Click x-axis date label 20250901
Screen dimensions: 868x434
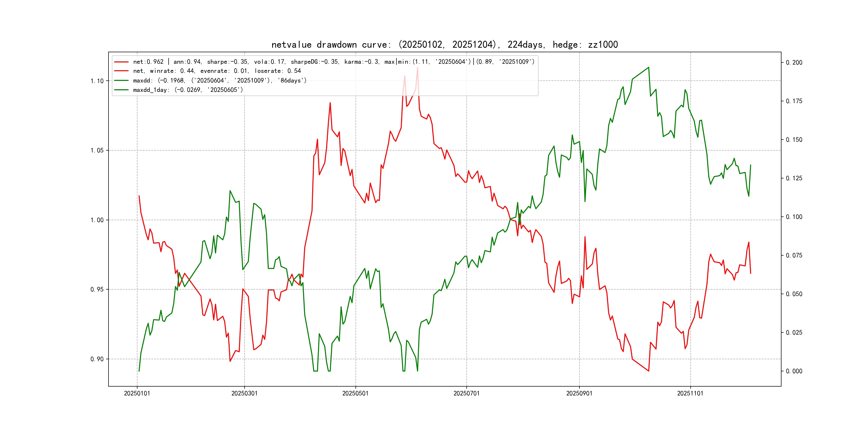click(x=579, y=393)
